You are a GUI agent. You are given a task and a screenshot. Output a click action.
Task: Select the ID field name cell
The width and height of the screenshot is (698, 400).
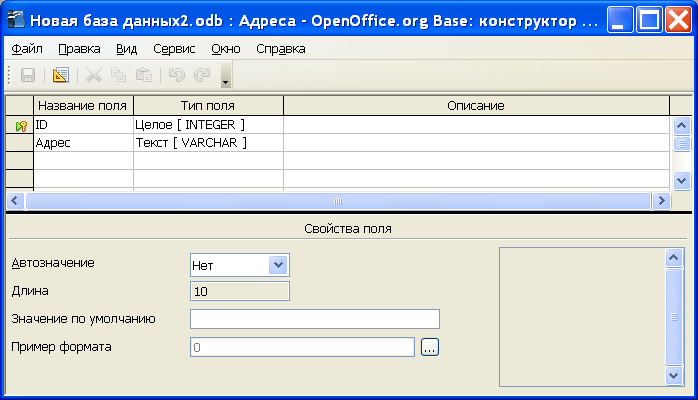84,125
